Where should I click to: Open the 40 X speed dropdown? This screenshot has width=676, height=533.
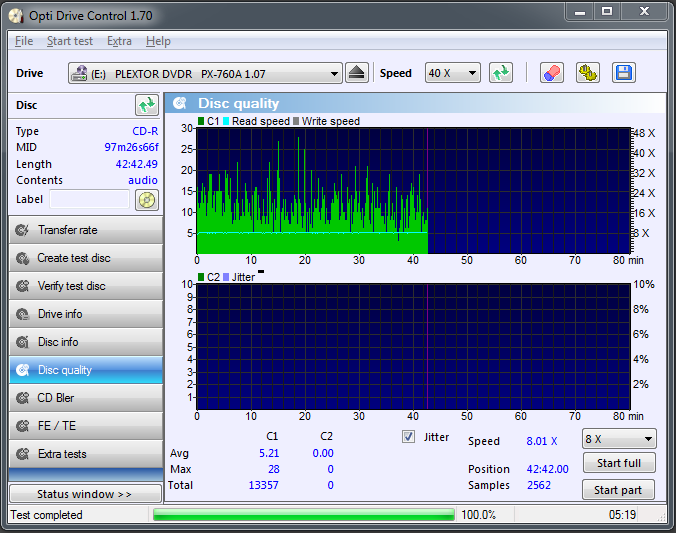(x=453, y=73)
